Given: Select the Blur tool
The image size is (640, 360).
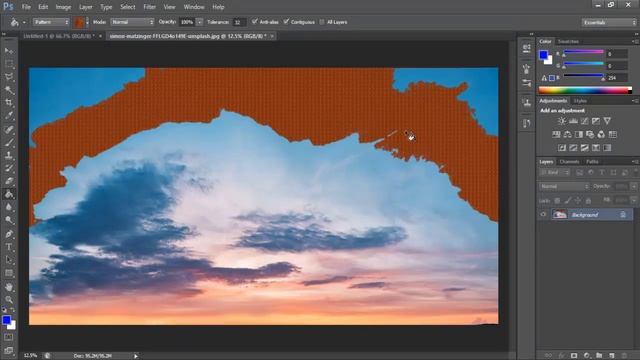Looking at the screenshot, I should click(9, 207).
